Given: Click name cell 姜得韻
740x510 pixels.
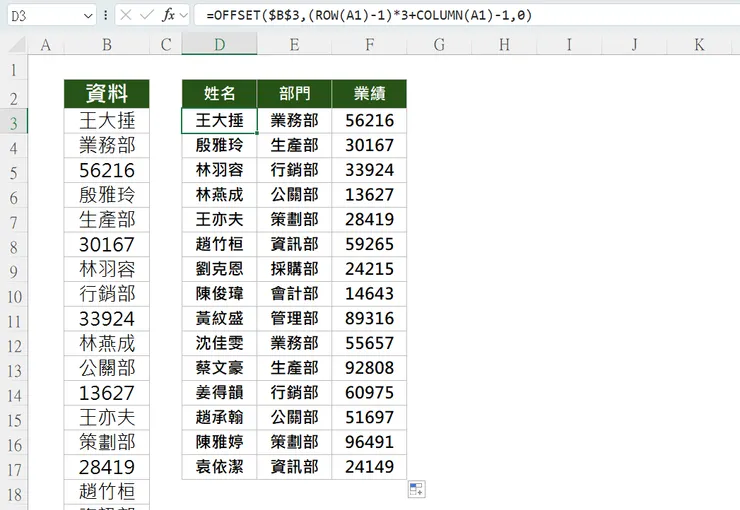Looking at the screenshot, I should click(x=219, y=393).
